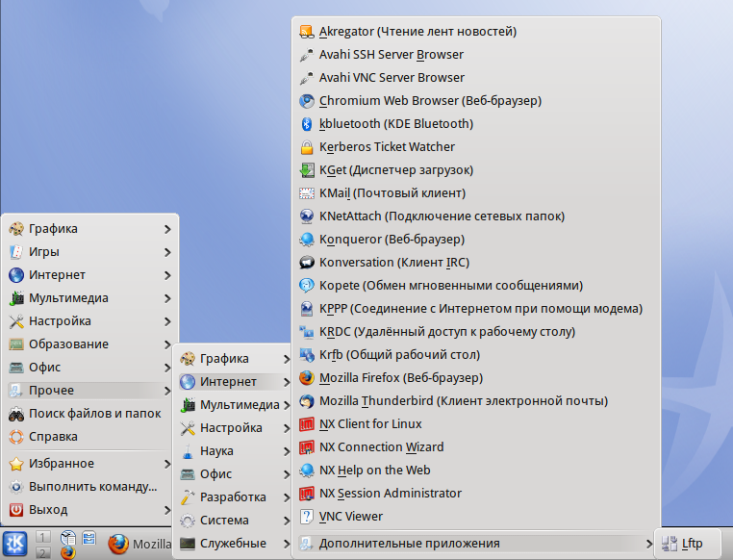
Task: Open the Офис entry in main menu
Action: [89, 368]
